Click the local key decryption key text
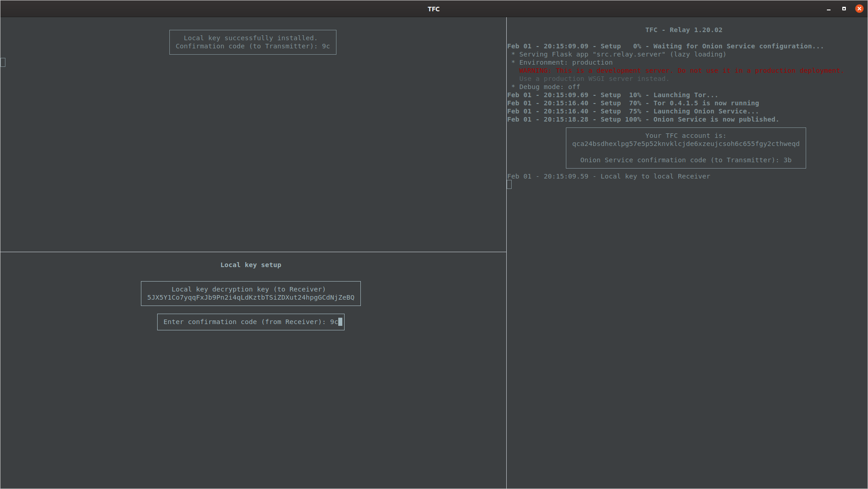 click(x=251, y=297)
